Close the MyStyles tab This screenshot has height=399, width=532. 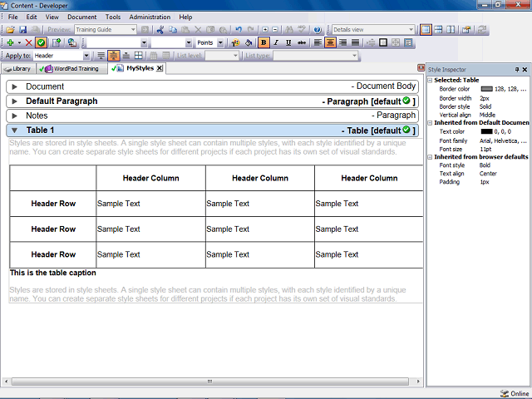(x=159, y=68)
